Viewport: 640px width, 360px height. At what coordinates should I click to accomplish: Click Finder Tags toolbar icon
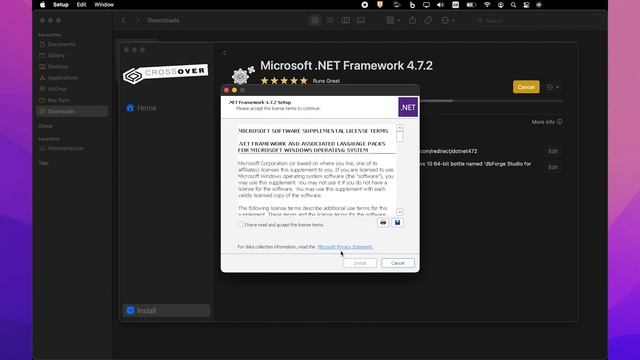(x=428, y=20)
